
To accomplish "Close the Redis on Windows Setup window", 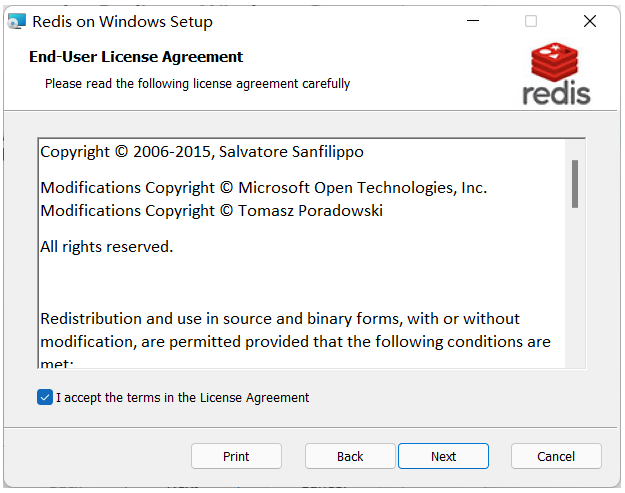I will click(x=589, y=21).
